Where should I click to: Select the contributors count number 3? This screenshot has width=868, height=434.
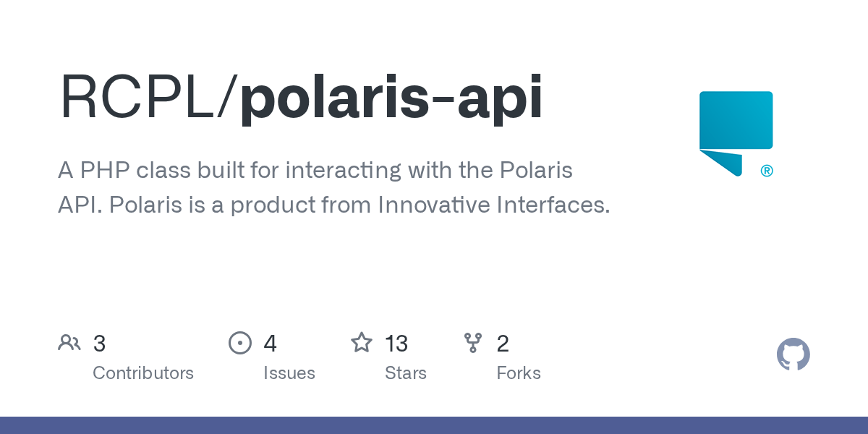(x=99, y=344)
